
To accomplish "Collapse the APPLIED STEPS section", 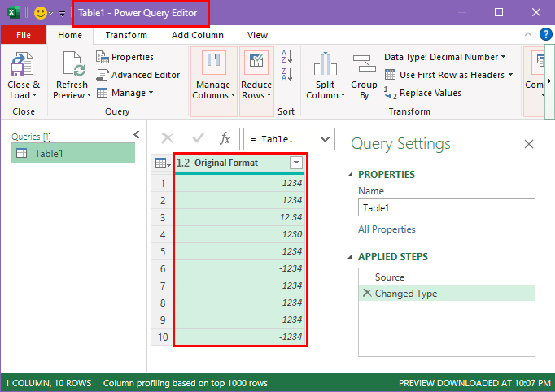I will pos(351,256).
